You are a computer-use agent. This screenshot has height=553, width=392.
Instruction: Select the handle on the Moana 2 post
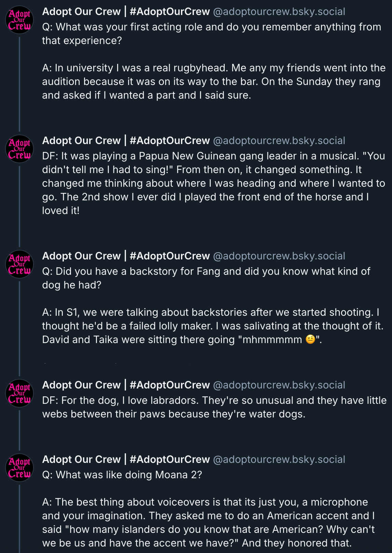tap(279, 459)
